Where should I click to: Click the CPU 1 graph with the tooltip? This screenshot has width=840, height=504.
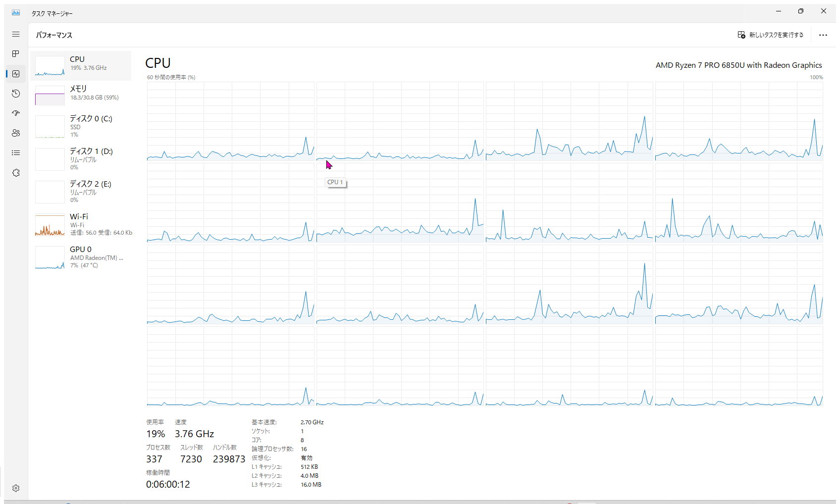(x=400, y=121)
